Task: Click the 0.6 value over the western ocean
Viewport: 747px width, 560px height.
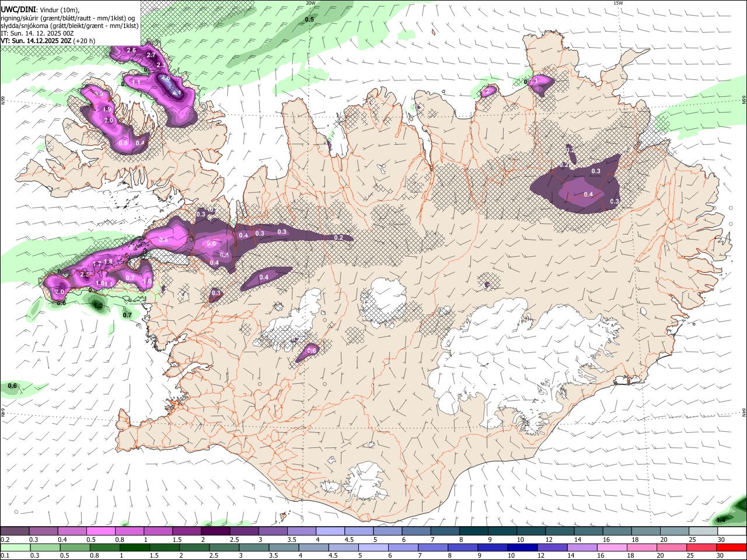Action: [x=13, y=386]
